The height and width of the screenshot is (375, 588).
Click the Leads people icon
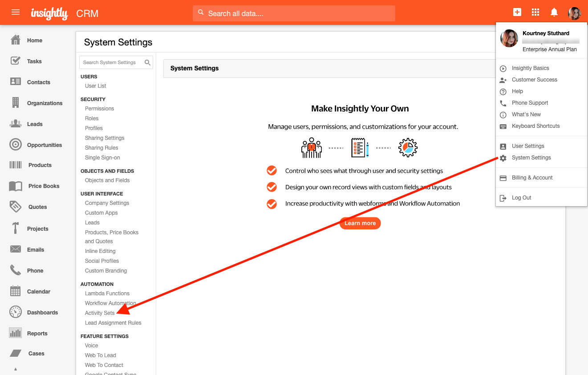point(16,124)
